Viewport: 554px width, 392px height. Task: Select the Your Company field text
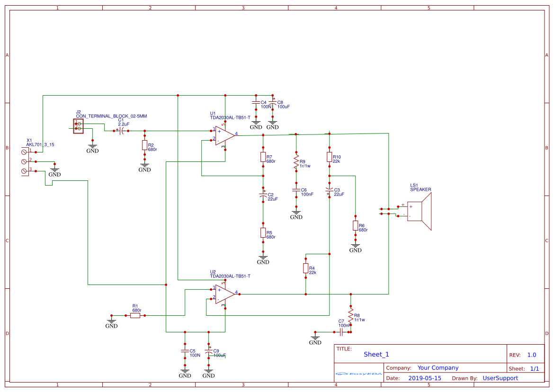tap(438, 368)
